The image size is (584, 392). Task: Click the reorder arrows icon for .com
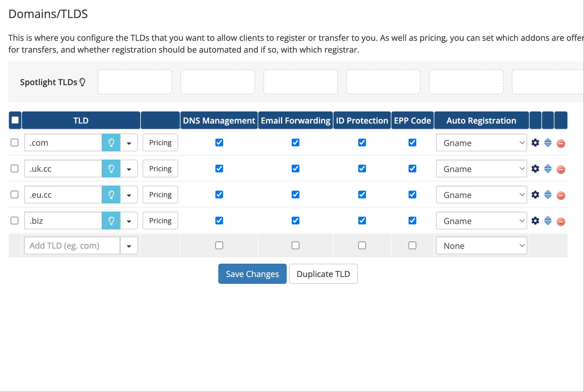tap(548, 143)
